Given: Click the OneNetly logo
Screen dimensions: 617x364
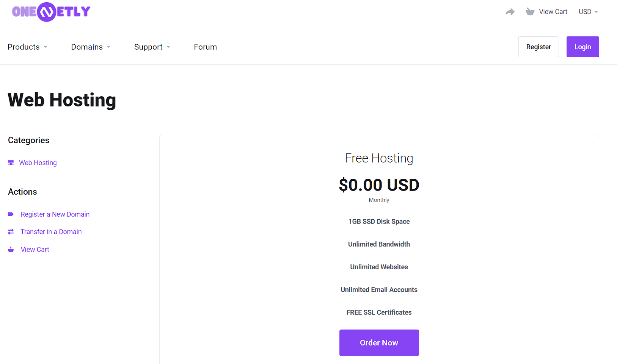Looking at the screenshot, I should click(x=51, y=12).
